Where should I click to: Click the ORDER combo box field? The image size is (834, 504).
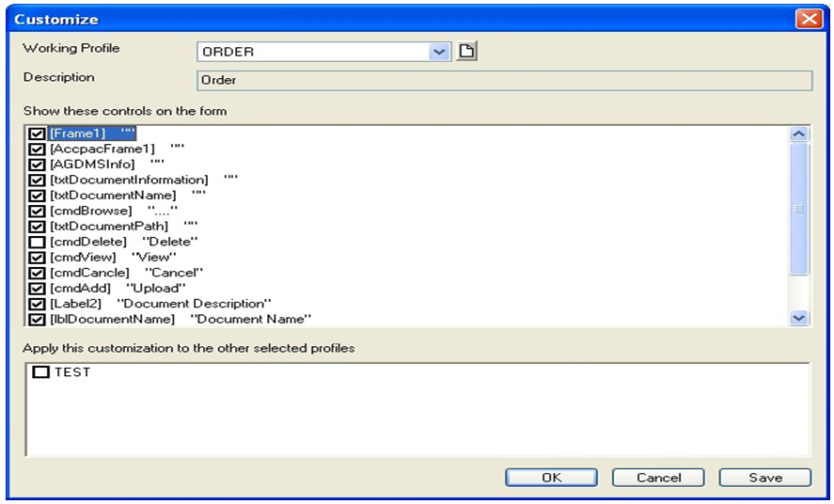(324, 52)
